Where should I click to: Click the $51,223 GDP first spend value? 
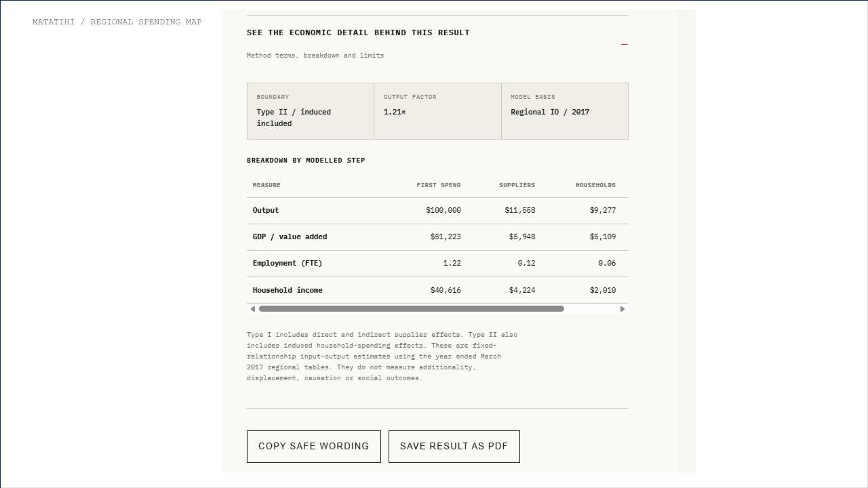tap(446, 237)
